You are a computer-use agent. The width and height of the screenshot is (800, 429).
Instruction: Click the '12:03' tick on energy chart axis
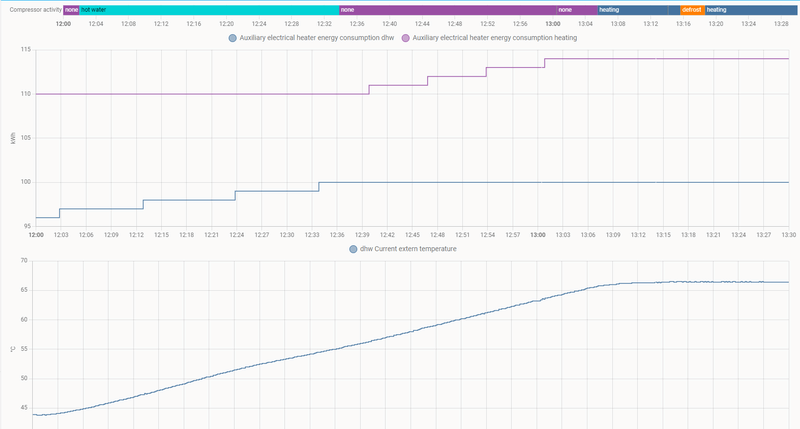tap(61, 235)
